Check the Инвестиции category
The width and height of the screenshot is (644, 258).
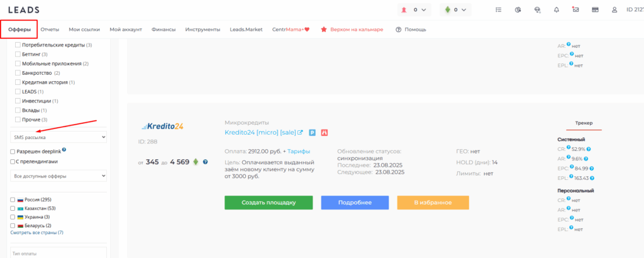coord(18,101)
